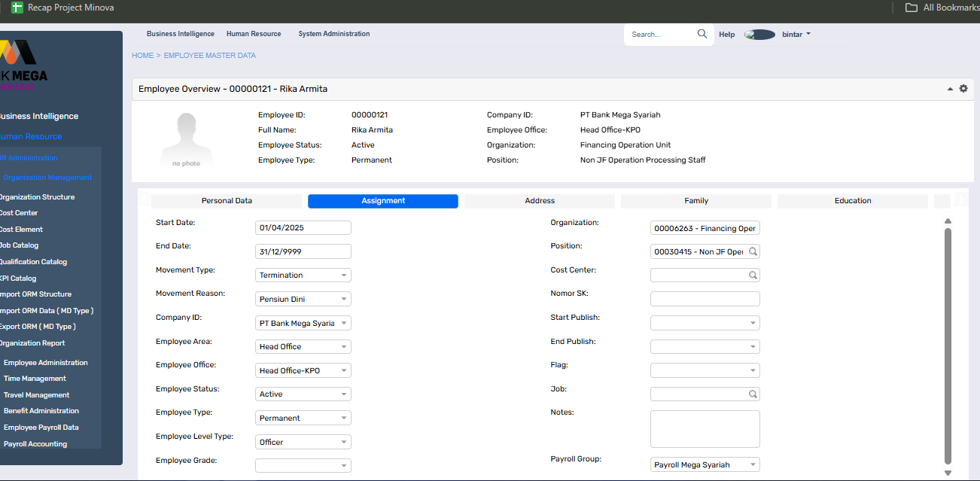Open Job Catalog in the sidebar
The image size is (980, 481).
[19, 245]
